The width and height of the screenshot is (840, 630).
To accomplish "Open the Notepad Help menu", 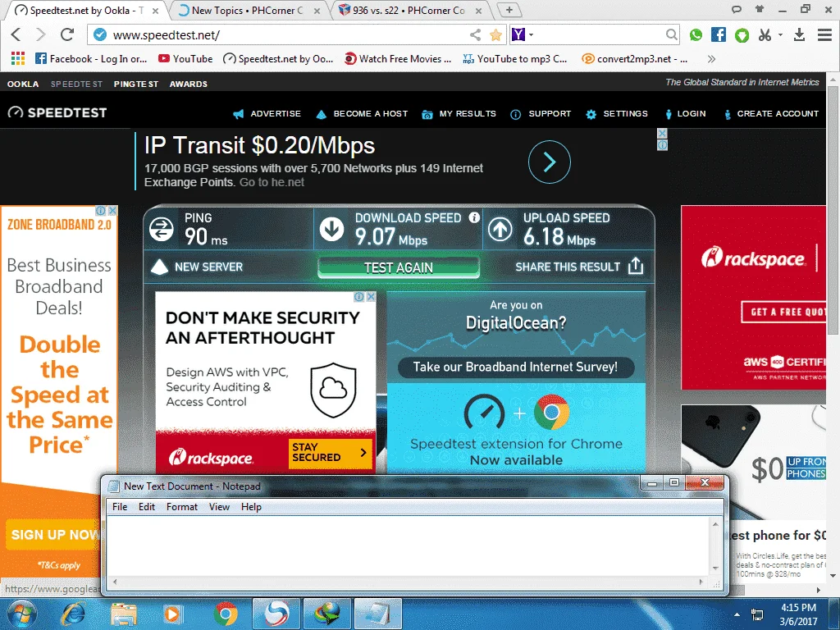I will pos(251,507).
